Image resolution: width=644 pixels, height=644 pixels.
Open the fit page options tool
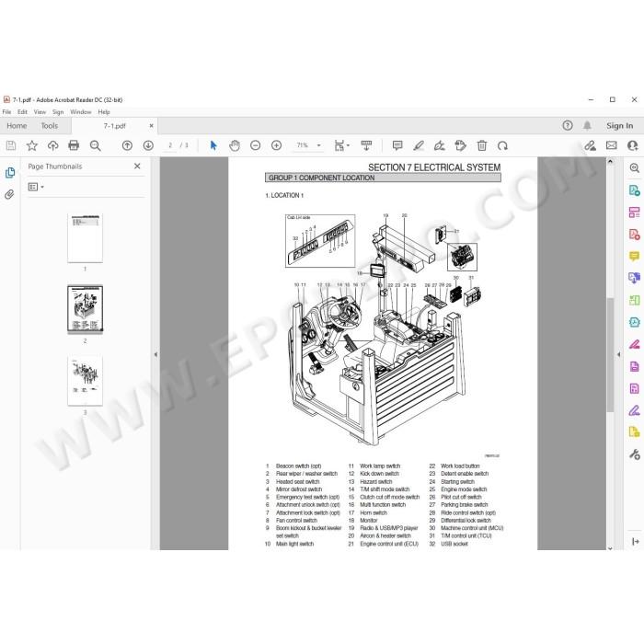coord(341,145)
